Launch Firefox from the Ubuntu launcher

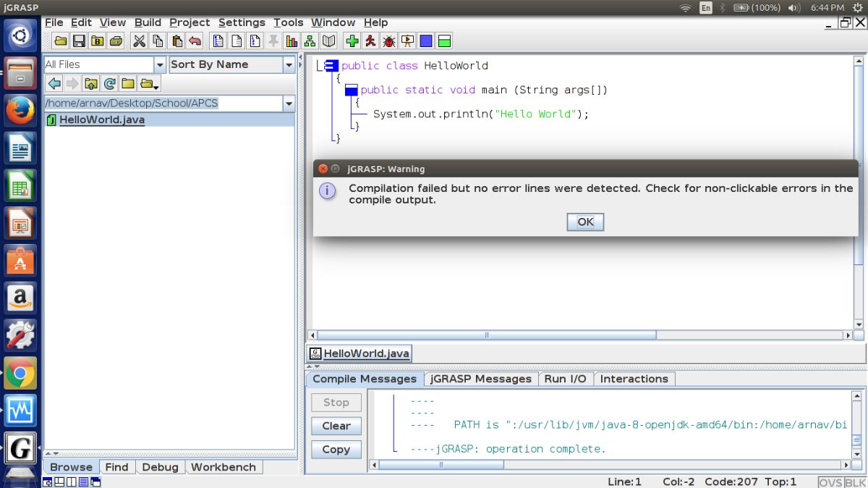(20, 111)
